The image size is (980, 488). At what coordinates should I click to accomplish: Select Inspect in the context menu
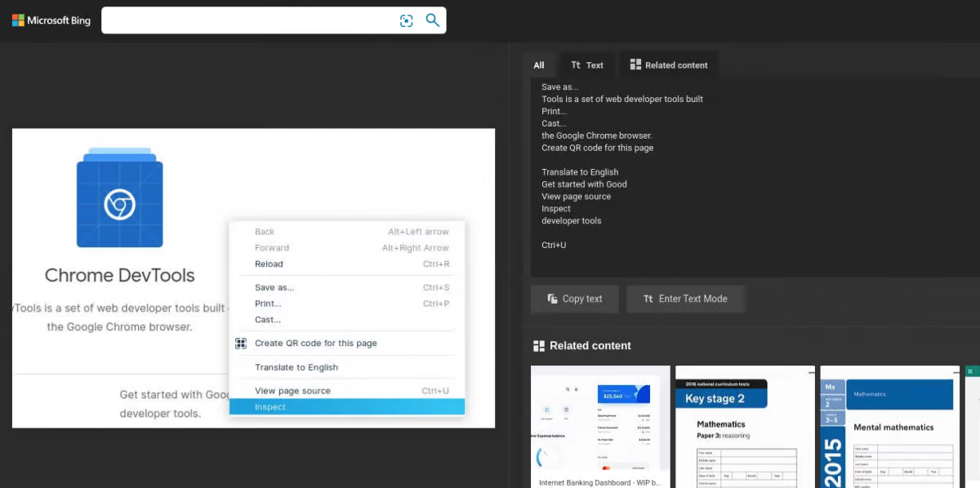(270, 407)
